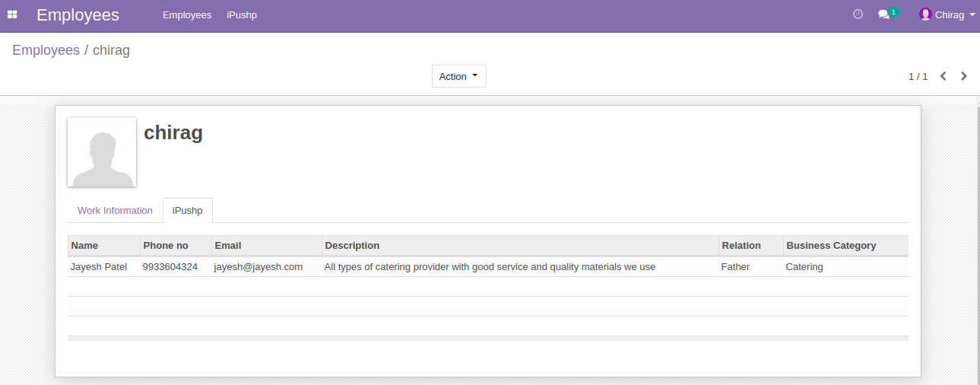Select the iPushp tab
This screenshot has height=385, width=980.
click(188, 211)
